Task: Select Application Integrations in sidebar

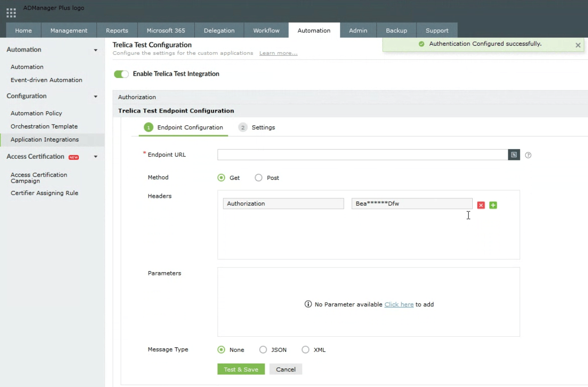Action: (52, 140)
